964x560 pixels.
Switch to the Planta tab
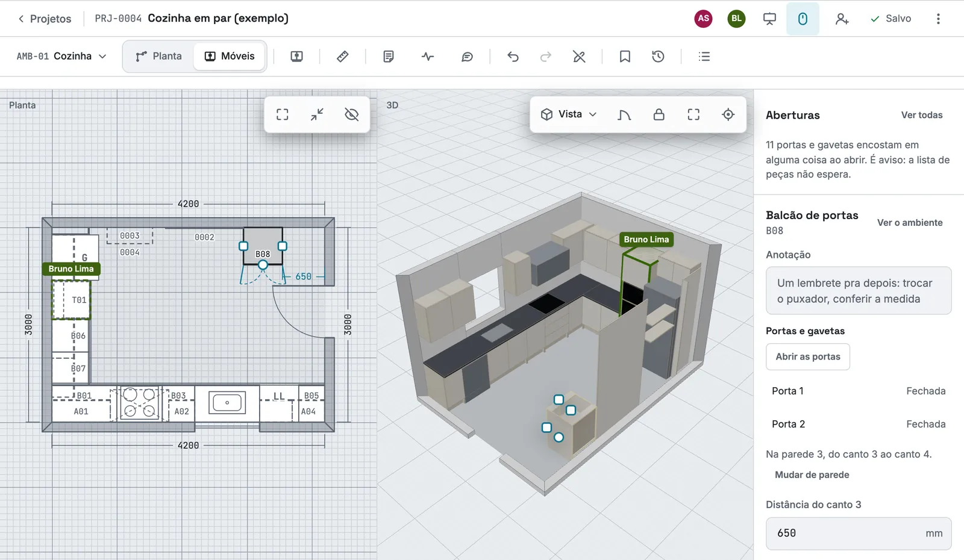[x=158, y=56]
